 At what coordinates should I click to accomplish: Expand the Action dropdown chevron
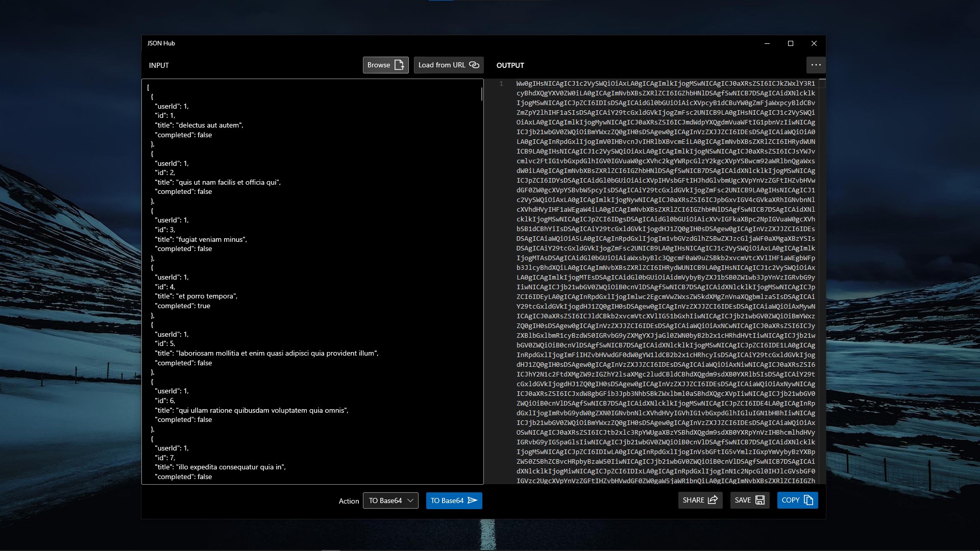point(410,500)
